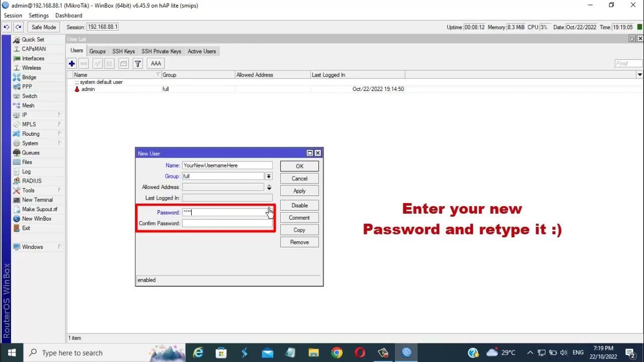Switch to the SSH Private Keys tab

pyautogui.click(x=161, y=51)
